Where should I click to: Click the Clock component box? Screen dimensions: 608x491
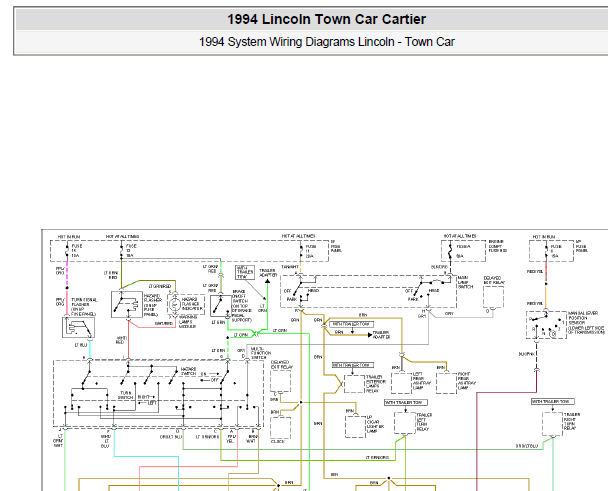(280, 428)
